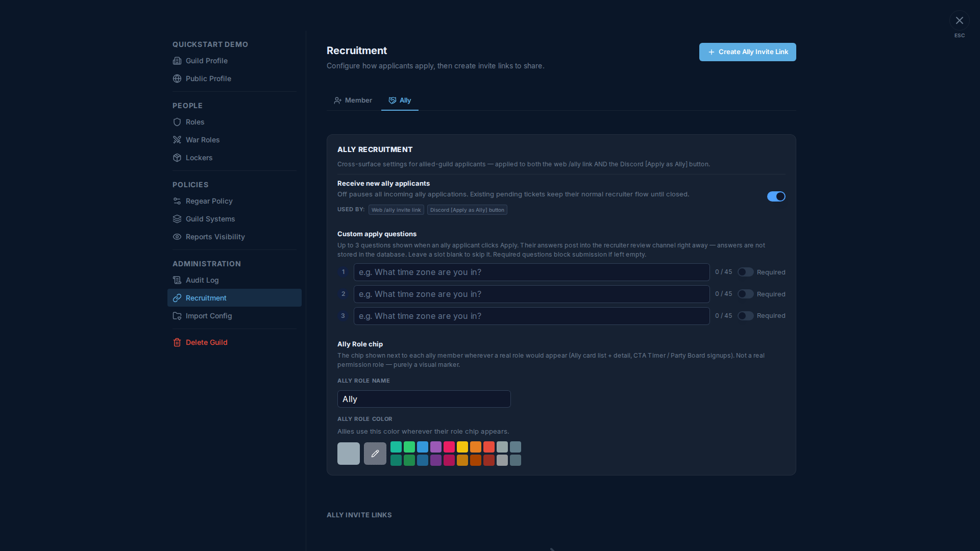This screenshot has width=980, height=551.
Task: Pick the yellow swatch in top row
Action: [462, 447]
